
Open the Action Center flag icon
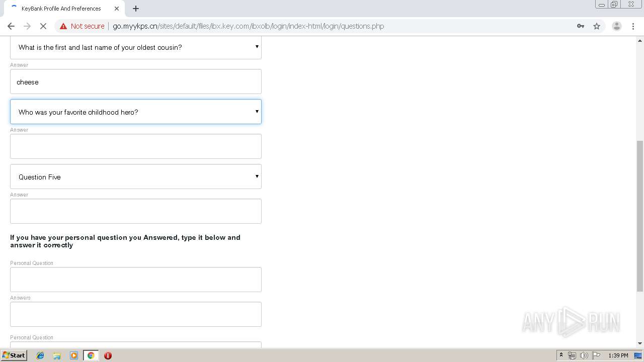pos(596,355)
